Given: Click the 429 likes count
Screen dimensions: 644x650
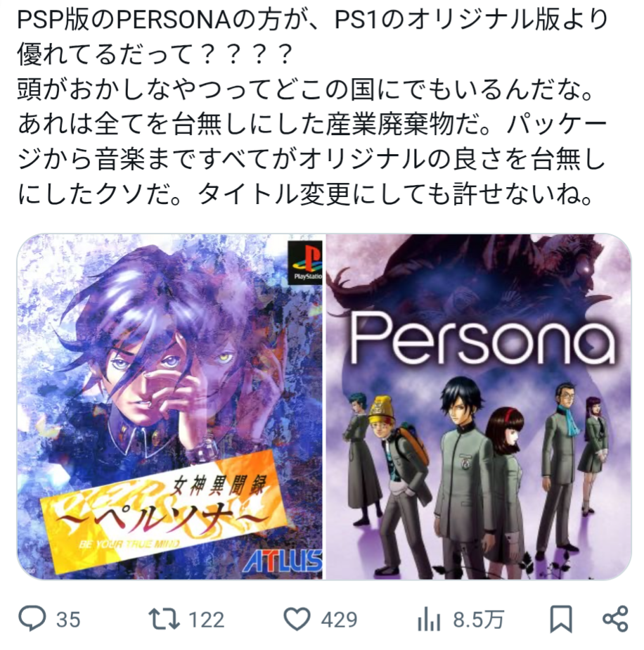Looking at the screenshot, I should [339, 620].
